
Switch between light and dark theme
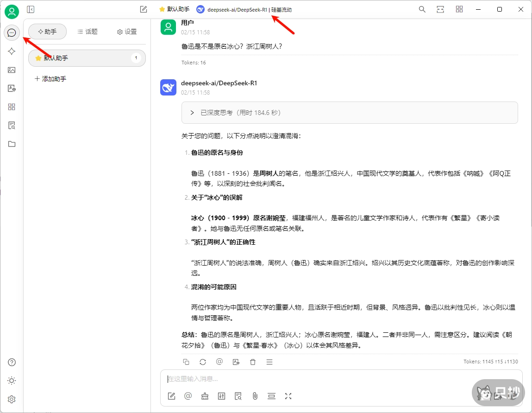[x=12, y=380]
